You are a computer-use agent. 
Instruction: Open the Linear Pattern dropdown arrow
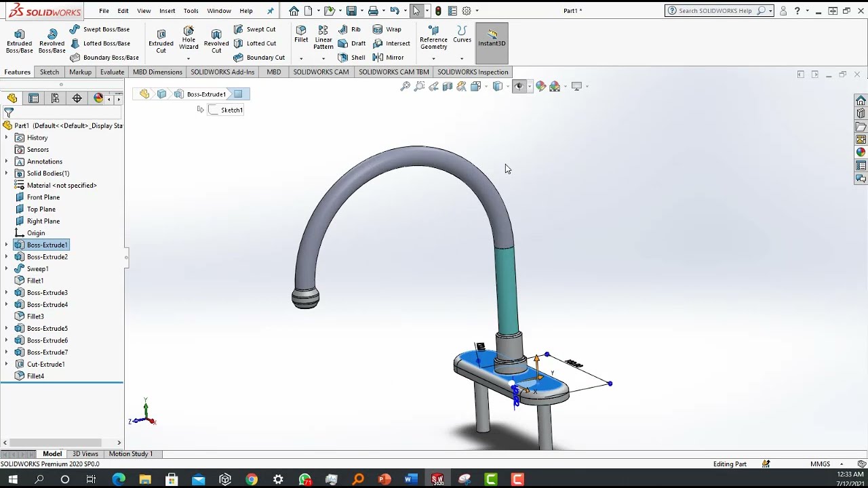tap(323, 58)
